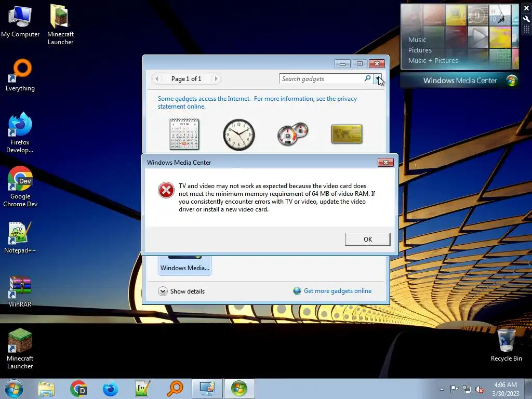Click the Windows Media Center gadget logo bar

click(x=459, y=81)
